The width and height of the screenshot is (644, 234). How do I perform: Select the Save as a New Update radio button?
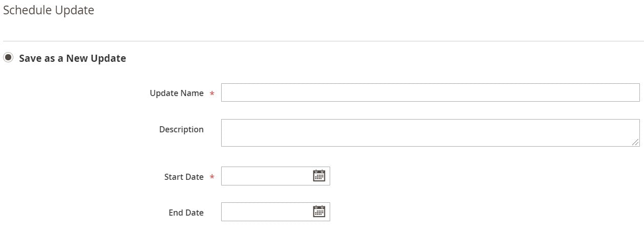(x=8, y=57)
